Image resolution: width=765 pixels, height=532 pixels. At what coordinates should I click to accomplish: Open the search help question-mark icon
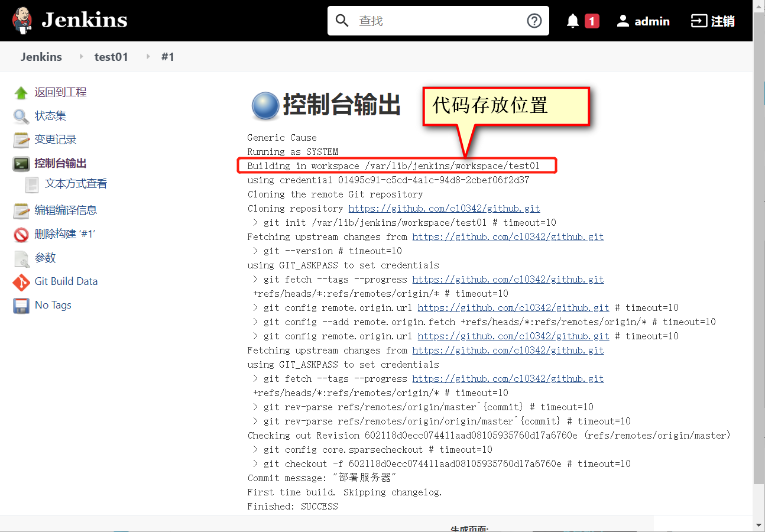pos(534,21)
